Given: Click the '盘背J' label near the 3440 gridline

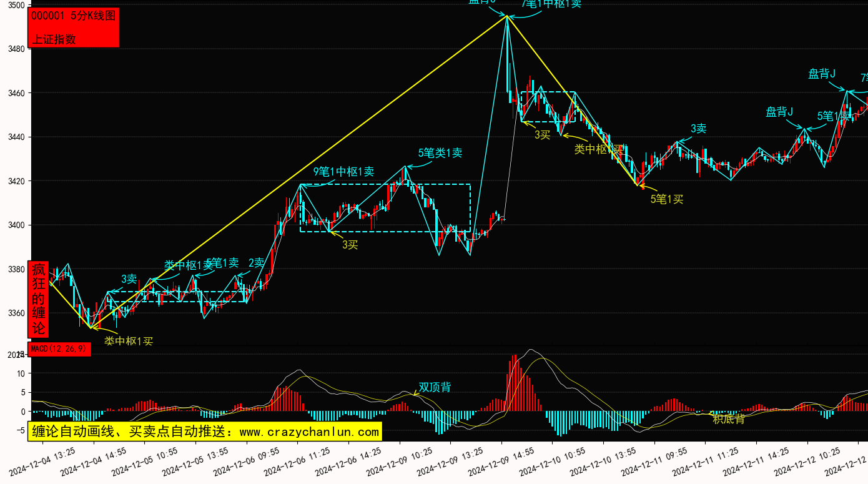Looking at the screenshot, I should click(779, 112).
